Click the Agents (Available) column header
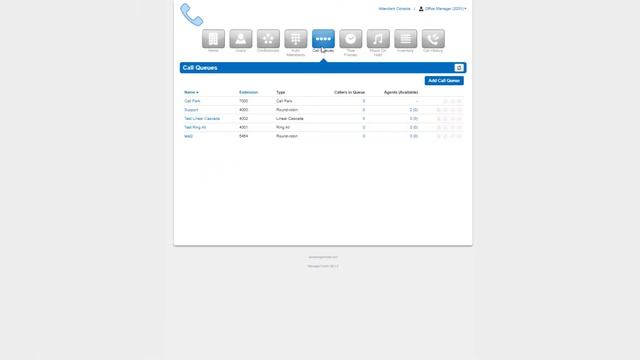 point(401,92)
